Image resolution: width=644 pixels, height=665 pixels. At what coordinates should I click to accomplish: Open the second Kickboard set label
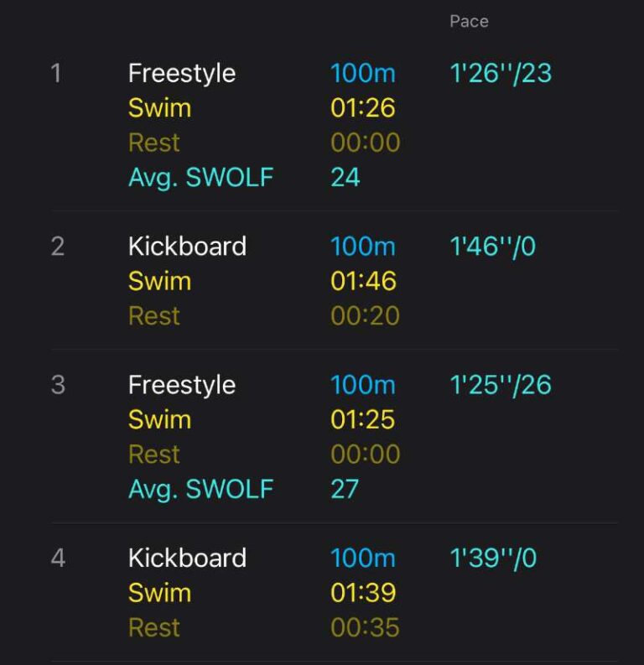[x=187, y=558]
